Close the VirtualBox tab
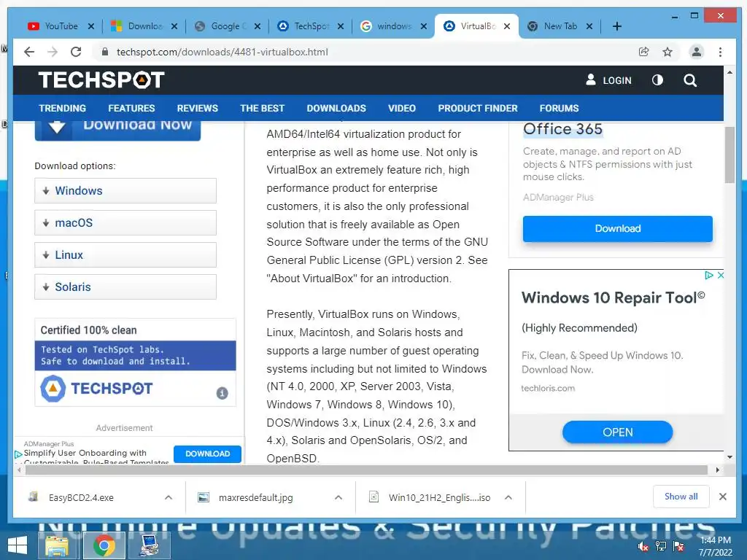Viewport: 747px width, 560px height. pyautogui.click(x=507, y=26)
